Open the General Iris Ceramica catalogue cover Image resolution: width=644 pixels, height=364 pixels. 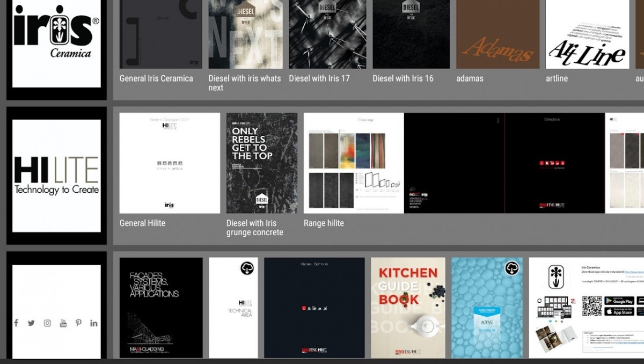pyautogui.click(x=160, y=34)
